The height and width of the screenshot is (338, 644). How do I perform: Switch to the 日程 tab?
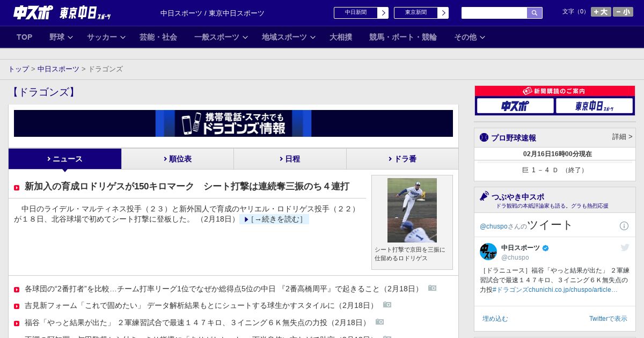pyautogui.click(x=290, y=159)
